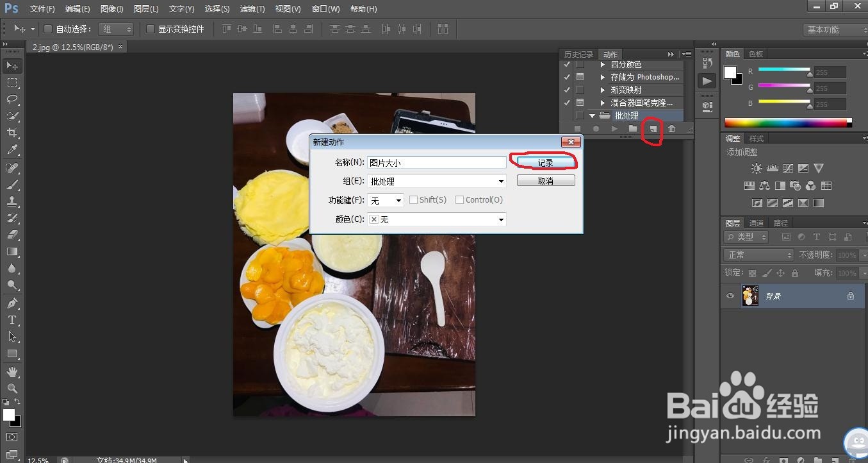The image size is (868, 463).
Task: Select the Blur tool
Action: 12,268
